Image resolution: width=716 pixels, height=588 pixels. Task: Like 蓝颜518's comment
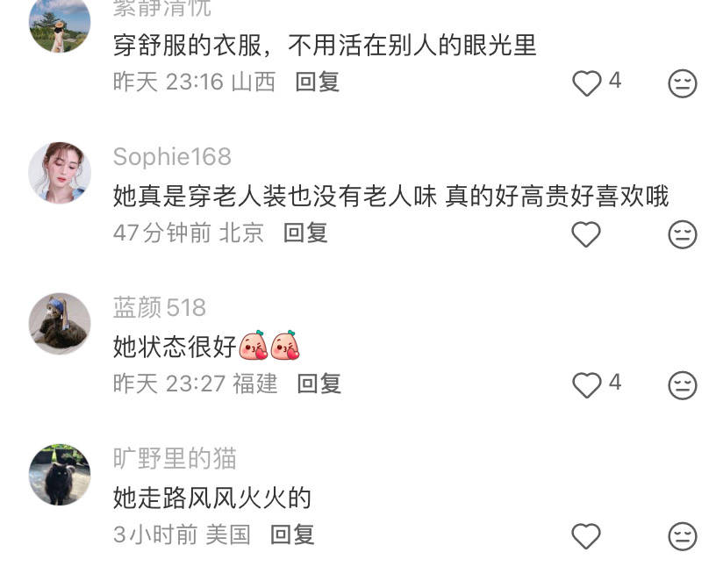587,385
